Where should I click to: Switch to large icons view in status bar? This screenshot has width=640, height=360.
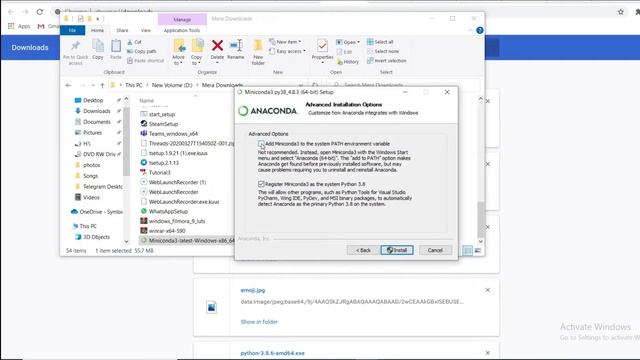click(478, 251)
